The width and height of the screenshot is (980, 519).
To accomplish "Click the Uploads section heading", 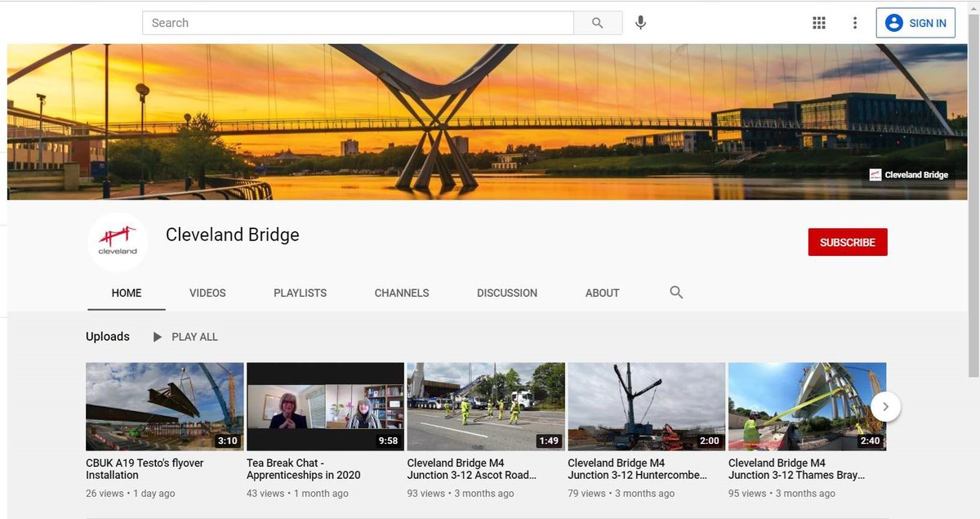I will click(108, 337).
